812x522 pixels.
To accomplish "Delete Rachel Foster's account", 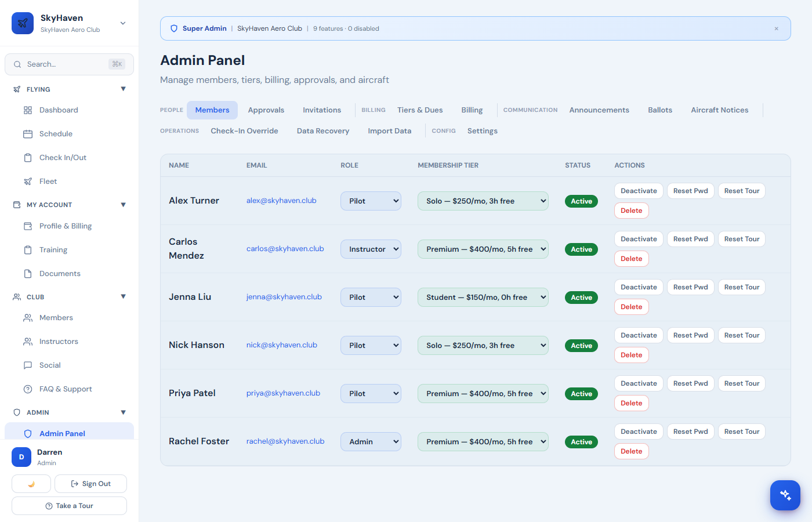I will coord(631,451).
